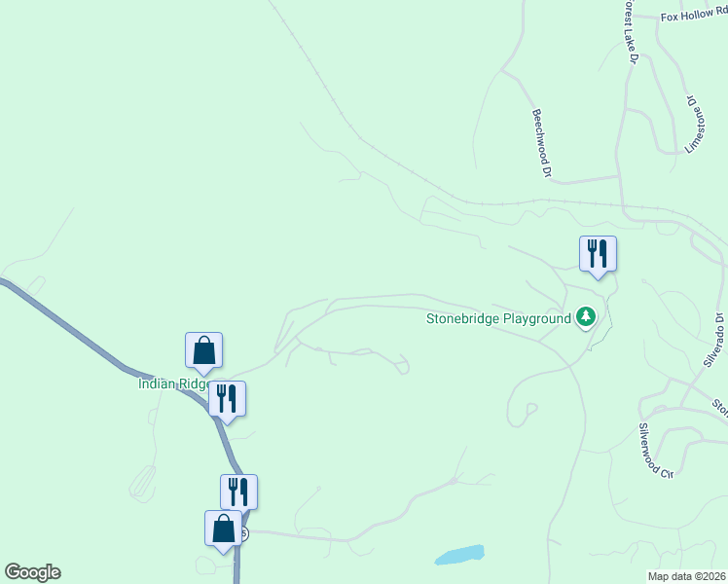The image size is (728, 584).
Task: Click the Silverado Dr street label
Action: [x=714, y=341]
